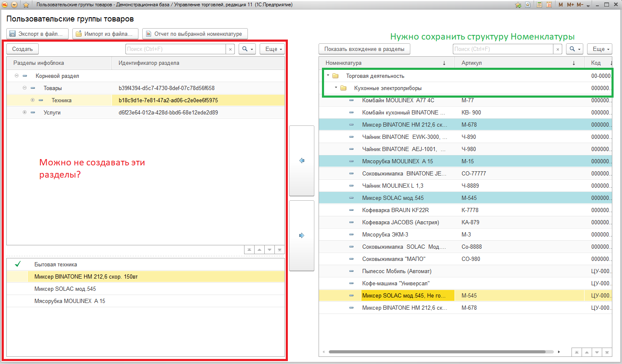
Task: Collapse the 'Корневой раздел' tree node
Action: pos(16,76)
